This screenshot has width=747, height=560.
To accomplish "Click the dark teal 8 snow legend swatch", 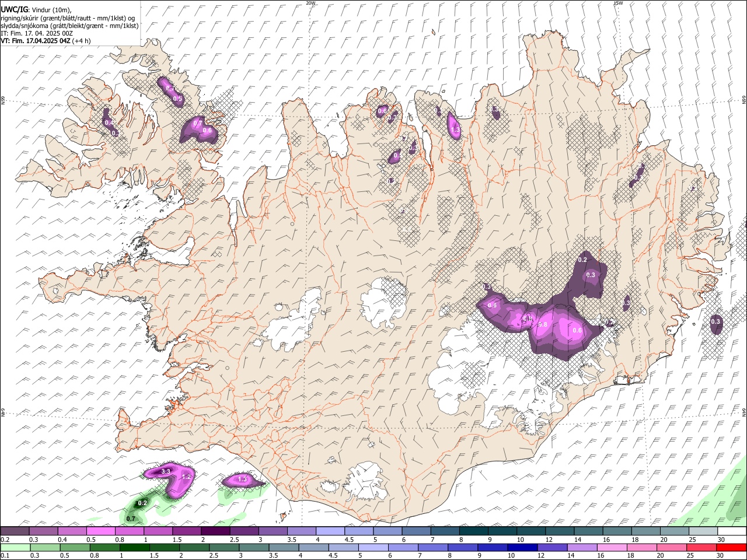I will [x=473, y=531].
